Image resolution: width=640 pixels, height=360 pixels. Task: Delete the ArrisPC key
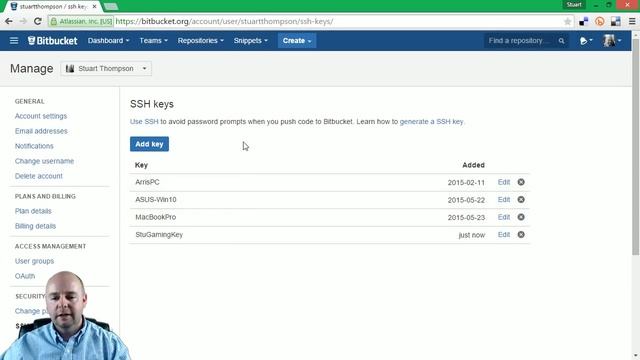point(521,182)
